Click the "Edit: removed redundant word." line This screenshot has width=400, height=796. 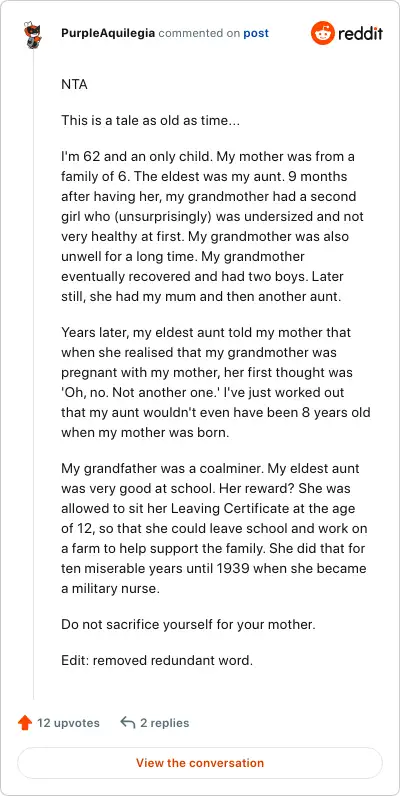tap(157, 660)
